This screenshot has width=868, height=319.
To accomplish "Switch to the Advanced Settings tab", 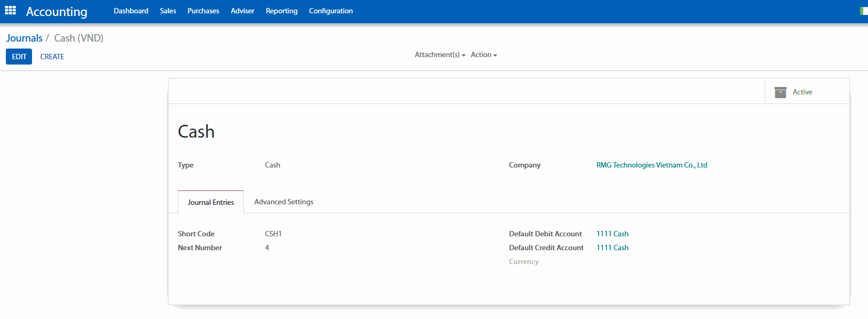I will click(x=284, y=202).
